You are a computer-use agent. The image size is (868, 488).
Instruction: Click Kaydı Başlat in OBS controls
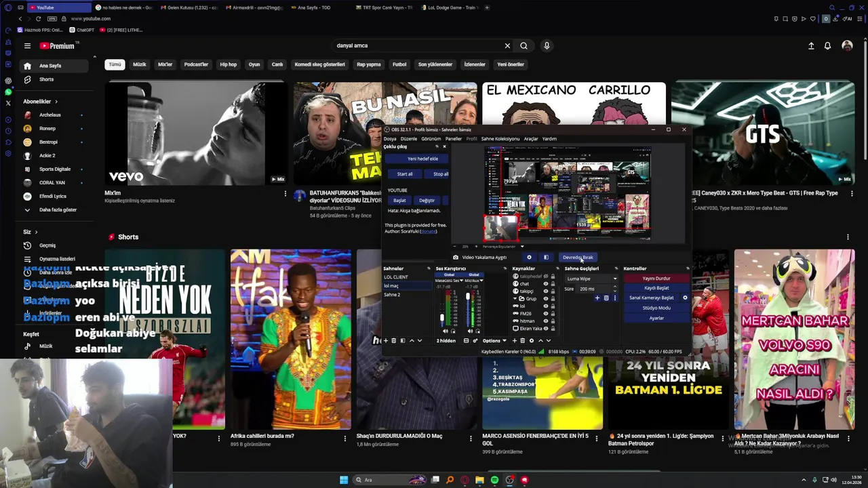[x=656, y=288]
